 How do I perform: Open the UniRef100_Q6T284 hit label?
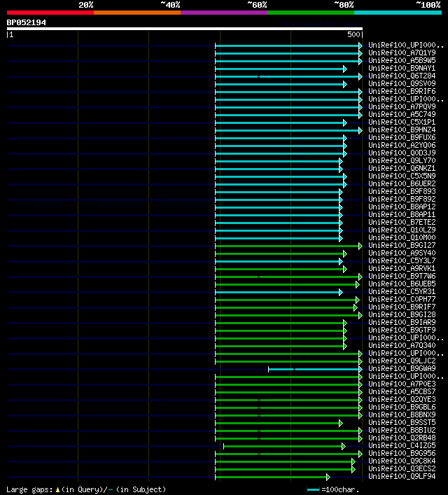coord(402,76)
